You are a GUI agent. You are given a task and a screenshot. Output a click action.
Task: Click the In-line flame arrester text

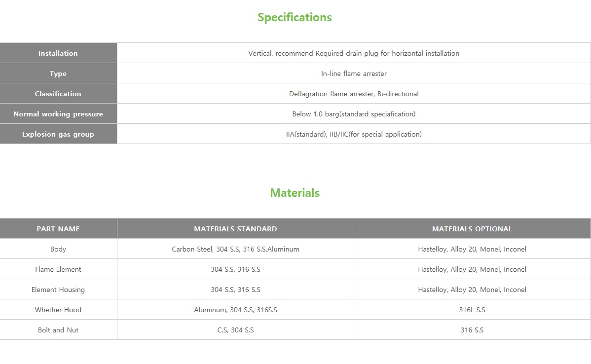(354, 73)
